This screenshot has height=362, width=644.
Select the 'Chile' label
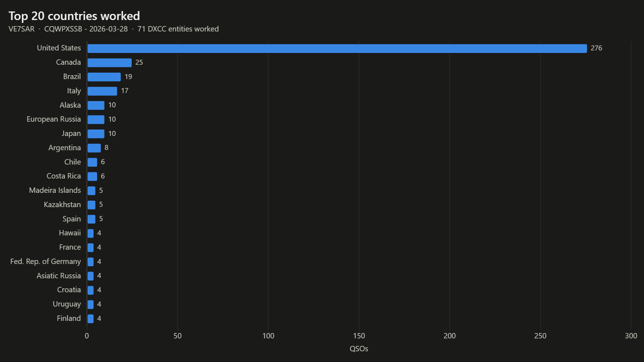click(x=73, y=162)
